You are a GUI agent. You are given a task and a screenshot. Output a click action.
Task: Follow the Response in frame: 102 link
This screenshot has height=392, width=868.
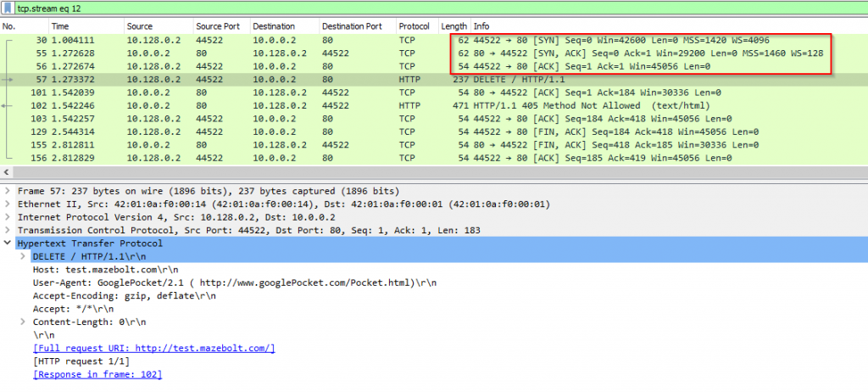point(97,374)
